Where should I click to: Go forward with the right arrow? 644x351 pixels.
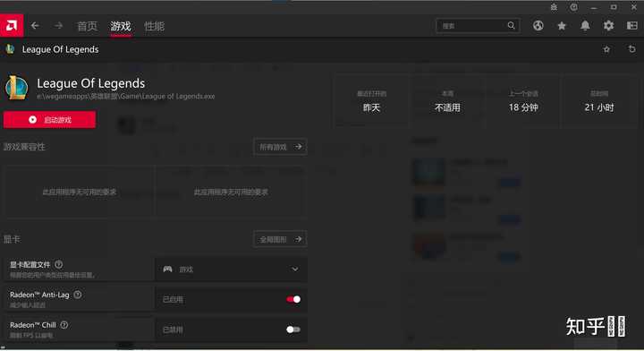point(58,26)
